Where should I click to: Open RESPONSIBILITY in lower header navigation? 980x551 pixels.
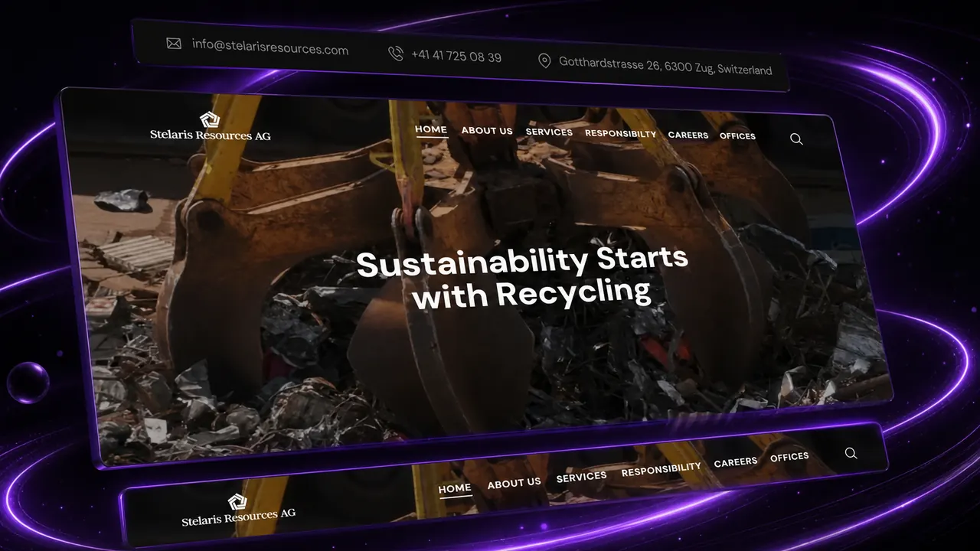pos(661,470)
